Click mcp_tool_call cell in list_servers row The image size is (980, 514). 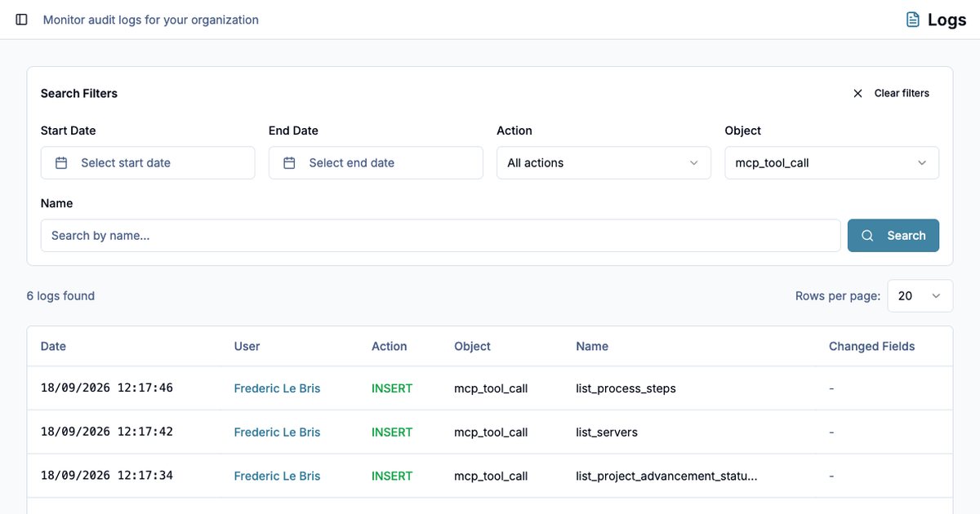pyautogui.click(x=491, y=432)
